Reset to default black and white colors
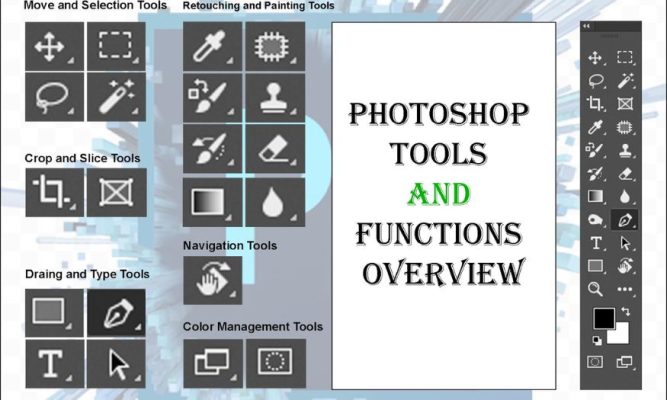This screenshot has width=667, height=400. (595, 340)
